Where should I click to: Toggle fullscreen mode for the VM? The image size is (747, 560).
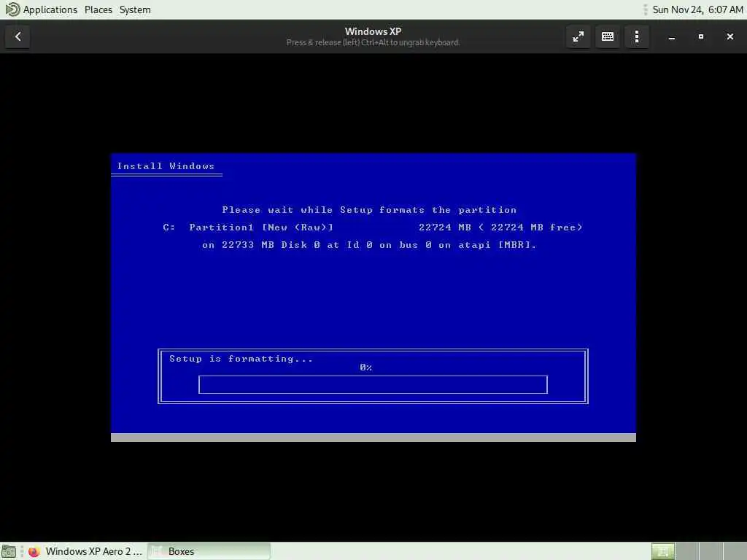point(578,36)
